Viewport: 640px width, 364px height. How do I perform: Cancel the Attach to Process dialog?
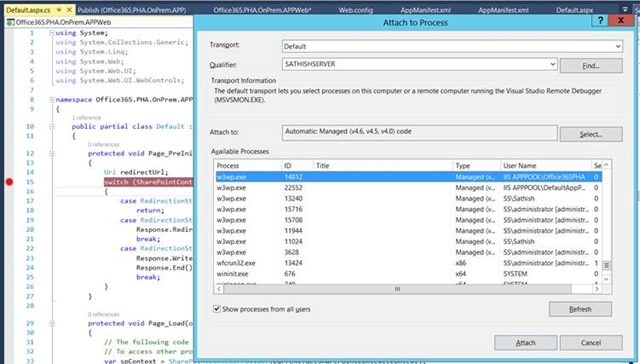(x=591, y=343)
